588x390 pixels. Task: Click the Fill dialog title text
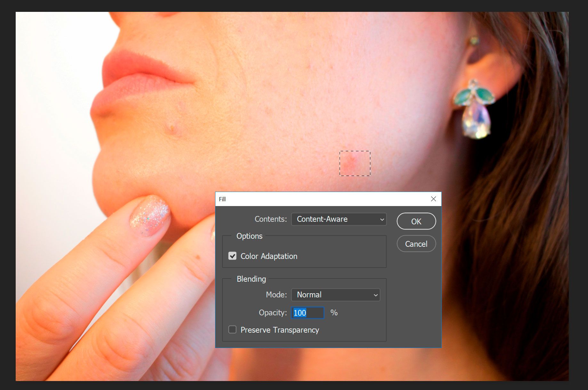point(222,199)
